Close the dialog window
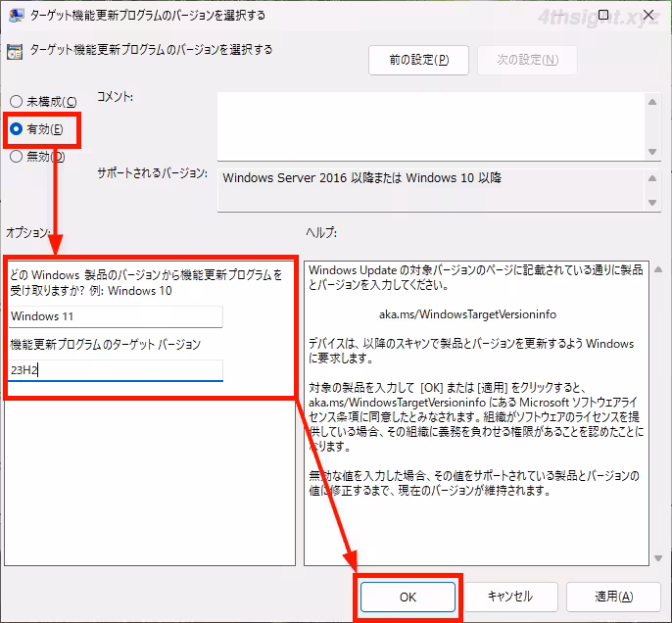 648,15
